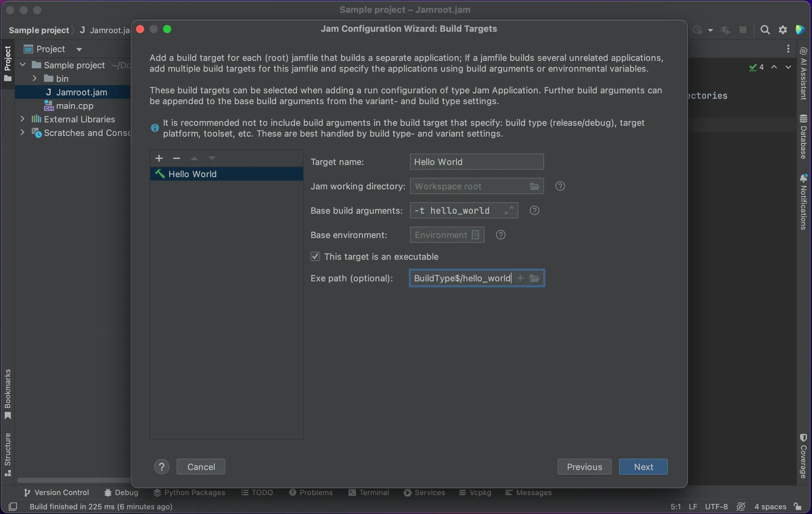Open run configuration dropdown arrow in toolbar

710,30
